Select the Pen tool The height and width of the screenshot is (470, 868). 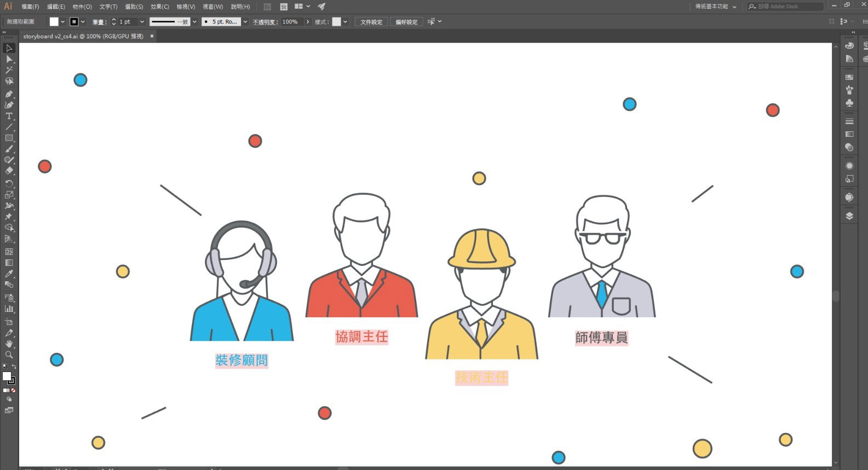point(9,94)
